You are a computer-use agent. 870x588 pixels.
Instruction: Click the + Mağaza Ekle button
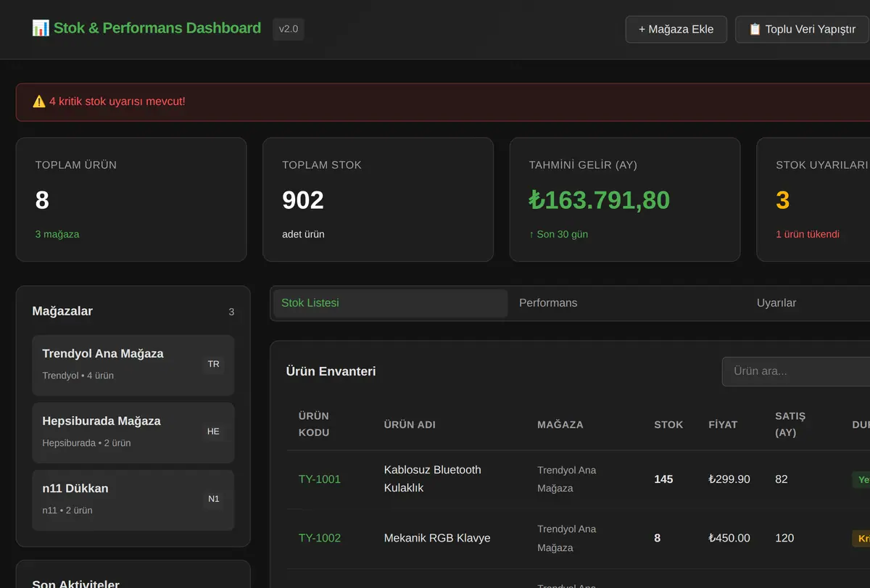point(676,30)
